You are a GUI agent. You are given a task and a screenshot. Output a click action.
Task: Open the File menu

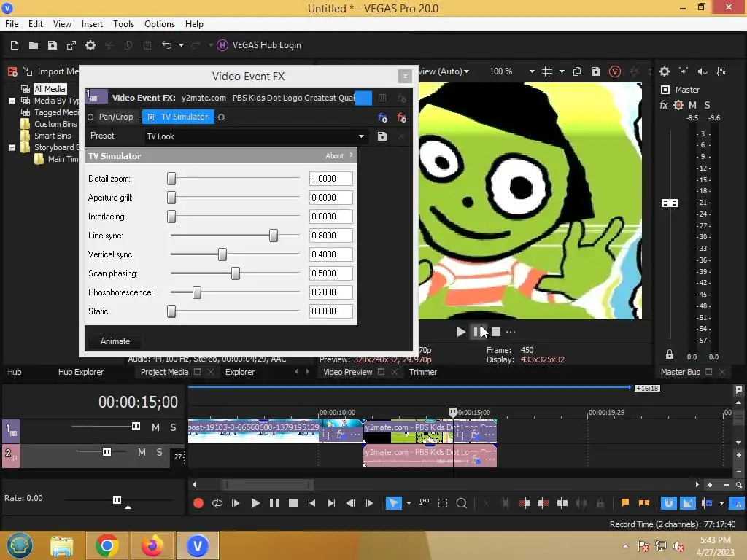click(x=12, y=24)
